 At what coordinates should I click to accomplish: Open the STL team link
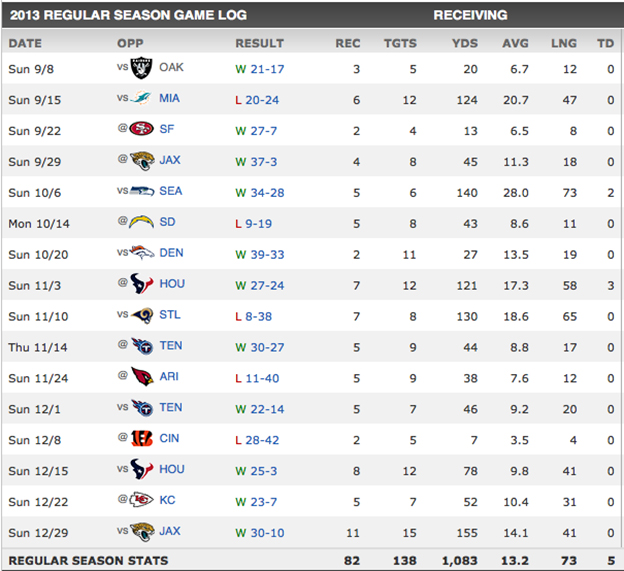coord(170,315)
